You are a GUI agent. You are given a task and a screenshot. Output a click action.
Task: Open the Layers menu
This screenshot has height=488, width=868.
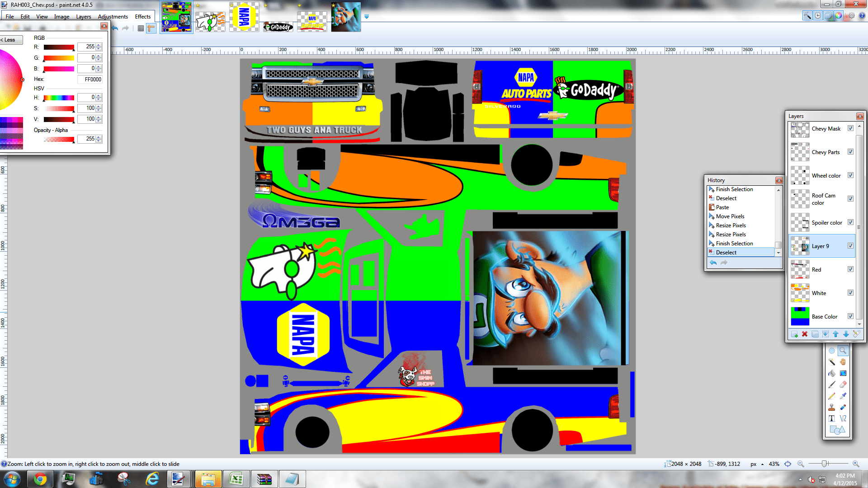click(x=84, y=17)
